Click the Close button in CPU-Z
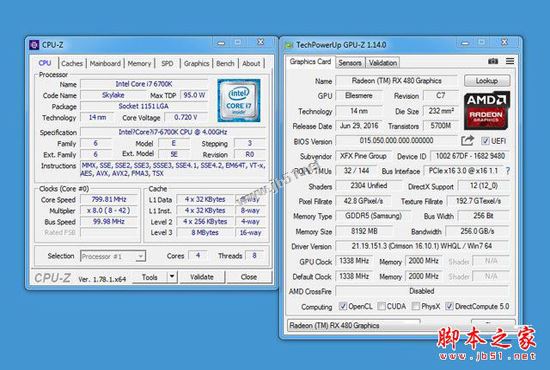Image resolution: width=550 pixels, height=370 pixels. [x=249, y=277]
